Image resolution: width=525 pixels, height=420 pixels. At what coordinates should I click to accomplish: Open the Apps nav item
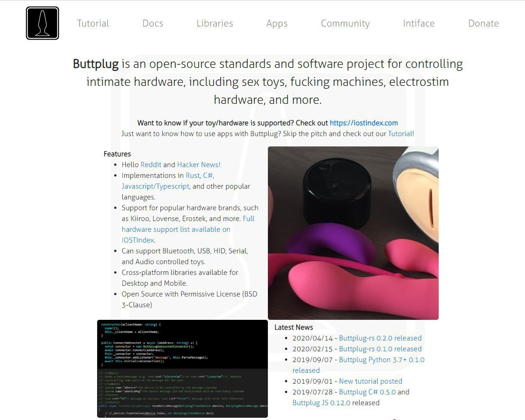(277, 23)
